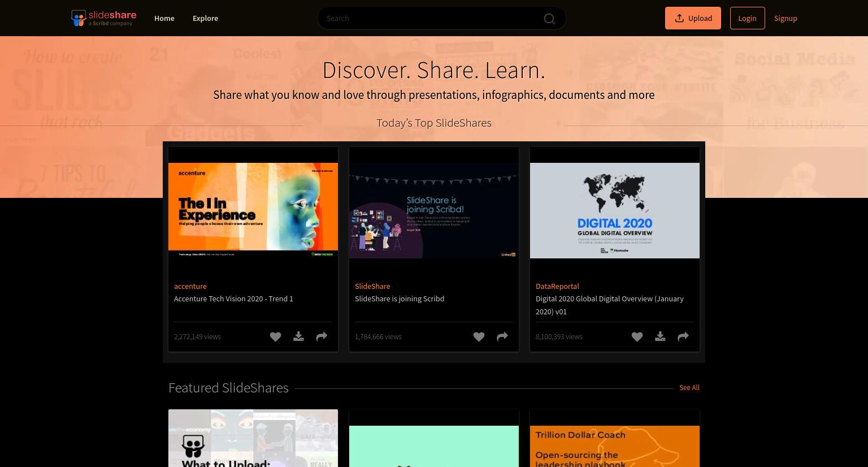Like the SlideShare is joining Scribd slideshow
The height and width of the screenshot is (467, 868).
[479, 337]
